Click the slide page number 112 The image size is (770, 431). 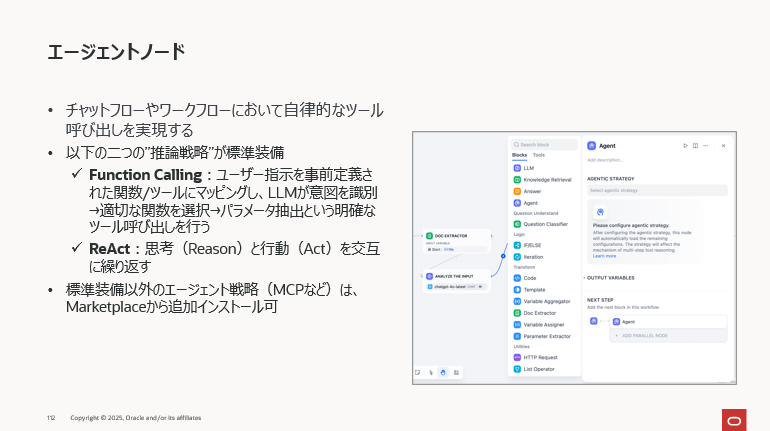pos(51,418)
